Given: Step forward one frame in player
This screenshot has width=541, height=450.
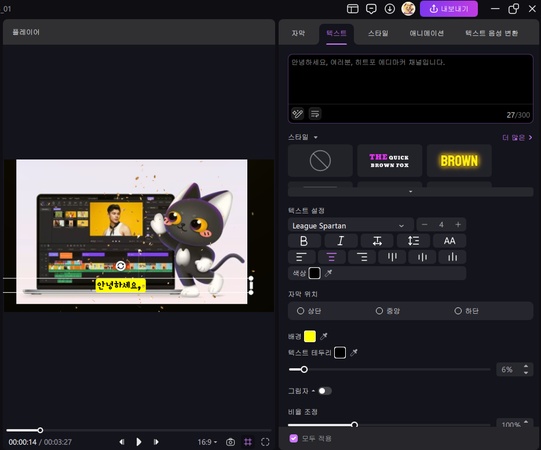Looking at the screenshot, I should tap(156, 442).
